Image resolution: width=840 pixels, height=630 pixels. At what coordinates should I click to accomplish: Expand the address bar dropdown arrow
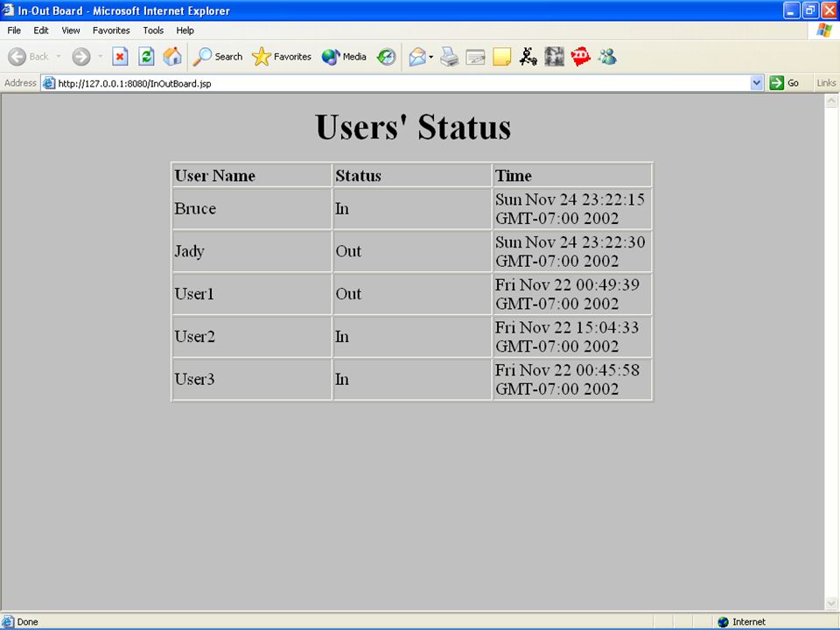(756, 83)
